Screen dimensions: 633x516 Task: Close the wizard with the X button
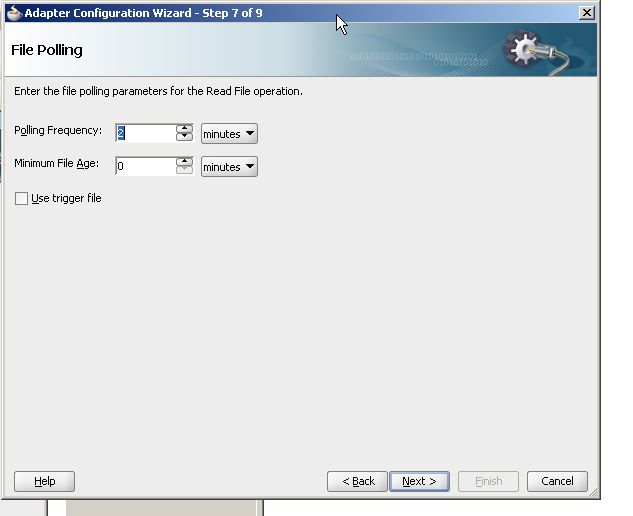click(x=587, y=13)
